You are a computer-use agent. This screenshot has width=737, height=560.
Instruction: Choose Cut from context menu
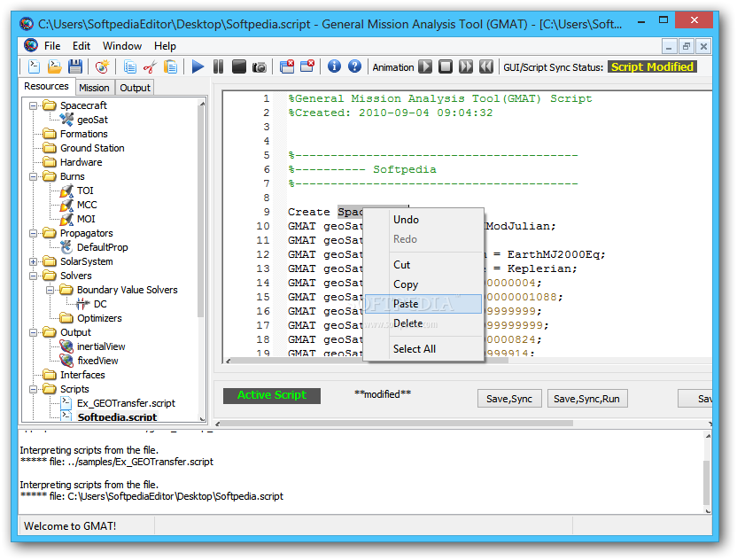pos(424,265)
